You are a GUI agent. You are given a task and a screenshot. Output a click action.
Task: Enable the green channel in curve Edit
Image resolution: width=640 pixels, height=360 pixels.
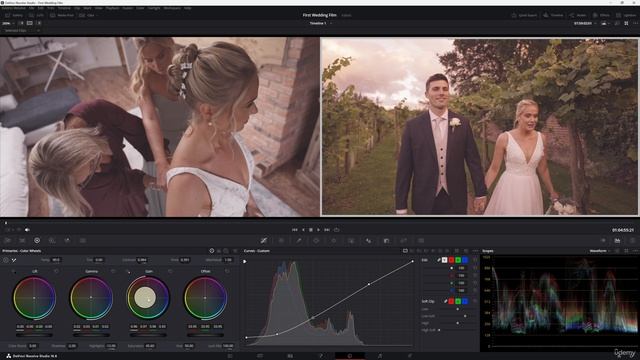click(x=458, y=260)
